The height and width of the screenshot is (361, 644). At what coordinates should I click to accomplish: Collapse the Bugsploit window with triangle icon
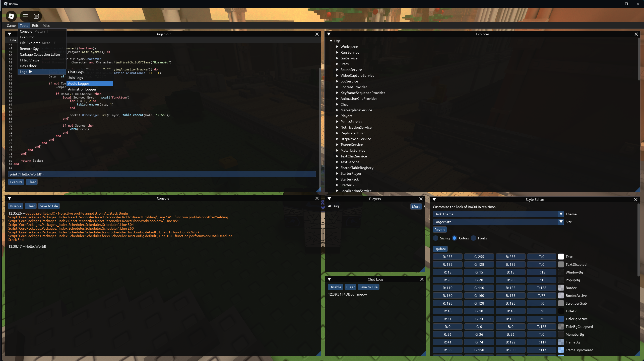10,34
